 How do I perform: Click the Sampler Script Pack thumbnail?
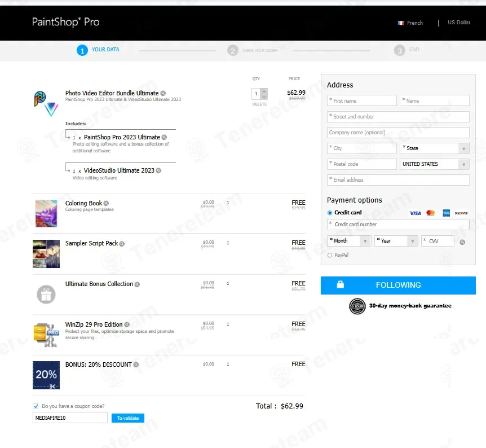pyautogui.click(x=46, y=254)
